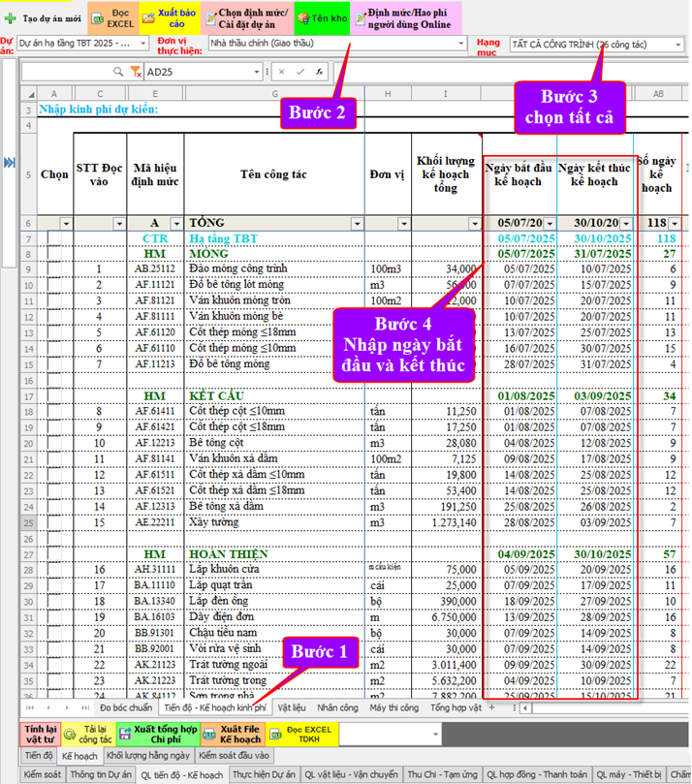692x784 pixels.
Task: Tick the Chọn checkbox for 'Đào móng công trình'
Action: click(x=53, y=269)
